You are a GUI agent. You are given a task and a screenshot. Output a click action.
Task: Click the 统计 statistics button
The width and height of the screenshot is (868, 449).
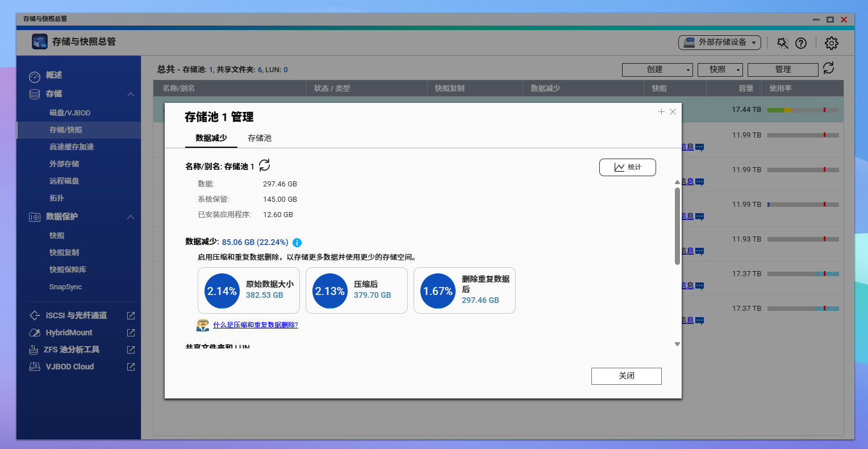(x=627, y=167)
